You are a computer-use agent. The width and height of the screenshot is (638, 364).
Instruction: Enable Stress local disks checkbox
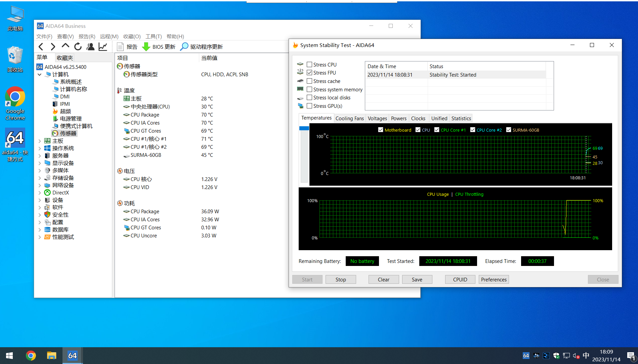(309, 97)
